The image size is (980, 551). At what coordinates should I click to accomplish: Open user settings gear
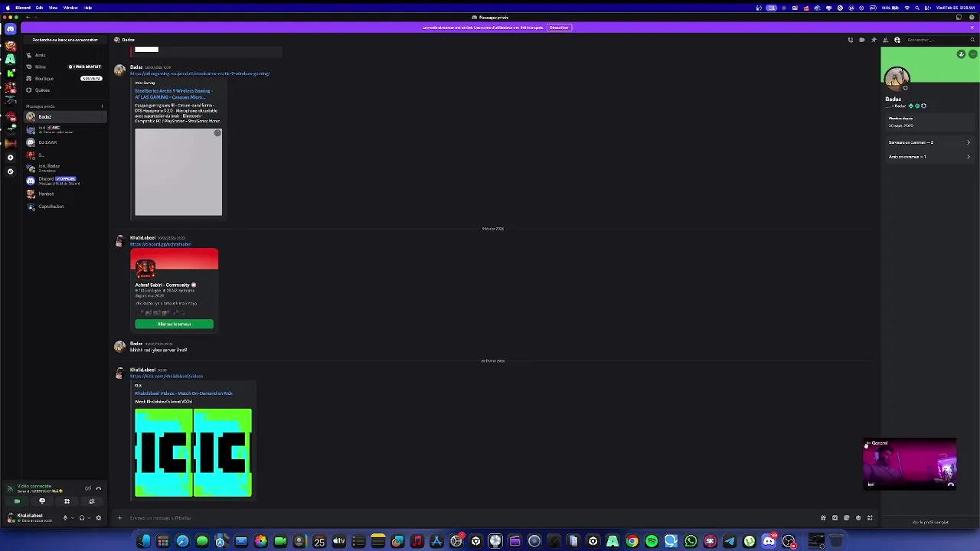pos(98,518)
